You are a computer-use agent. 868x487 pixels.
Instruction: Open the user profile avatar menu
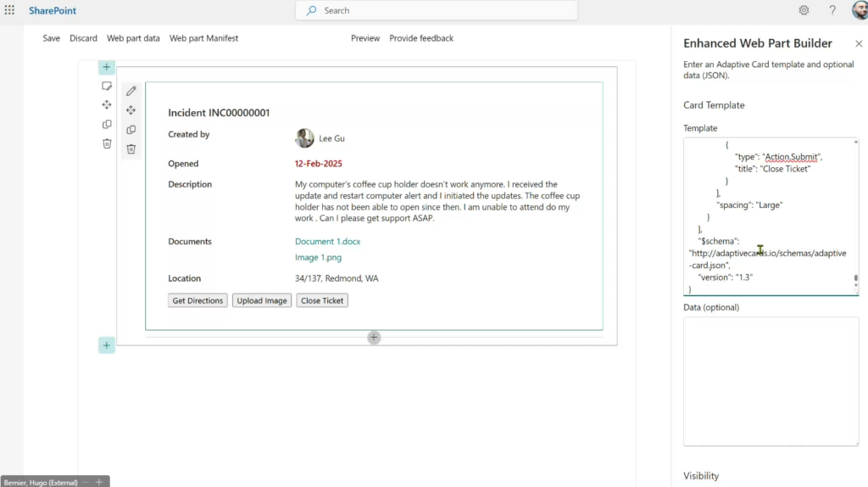coord(859,10)
